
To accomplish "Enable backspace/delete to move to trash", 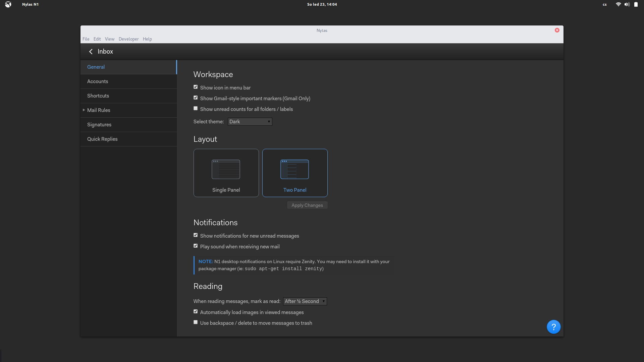I will click(196, 322).
